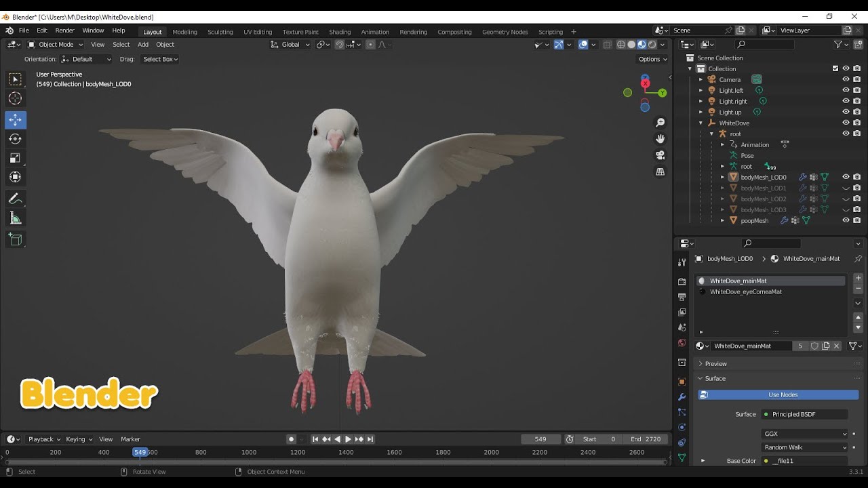Select the Add Cube tool
The width and height of the screenshot is (868, 488).
pos(15,239)
